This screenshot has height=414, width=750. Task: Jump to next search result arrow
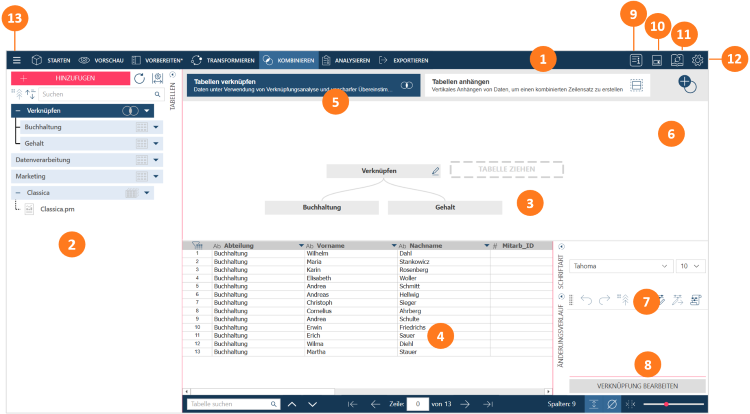[313, 404]
